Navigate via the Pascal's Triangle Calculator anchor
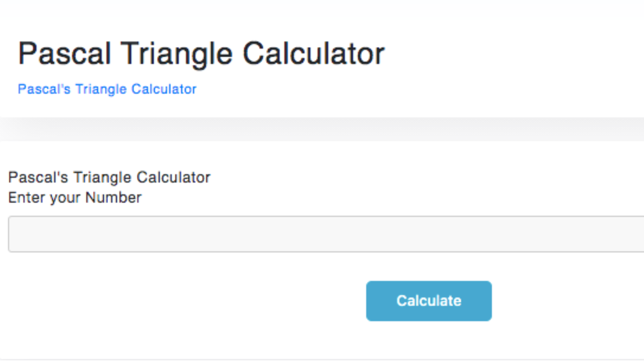 click(x=107, y=89)
